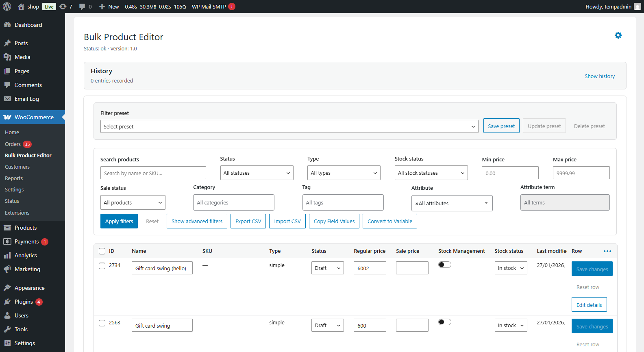Image resolution: width=644 pixels, height=352 pixels.
Task: Click the Search by name or SKU field
Action: tap(153, 173)
